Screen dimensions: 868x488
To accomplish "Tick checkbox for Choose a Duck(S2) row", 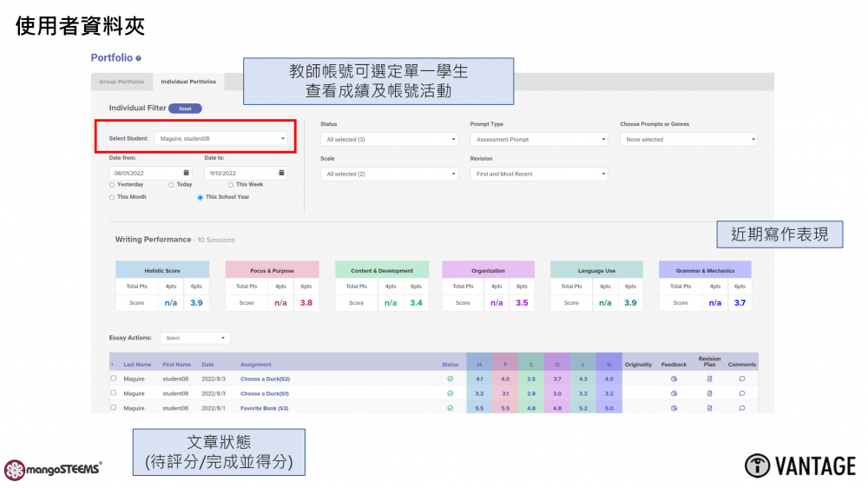I will (113, 379).
